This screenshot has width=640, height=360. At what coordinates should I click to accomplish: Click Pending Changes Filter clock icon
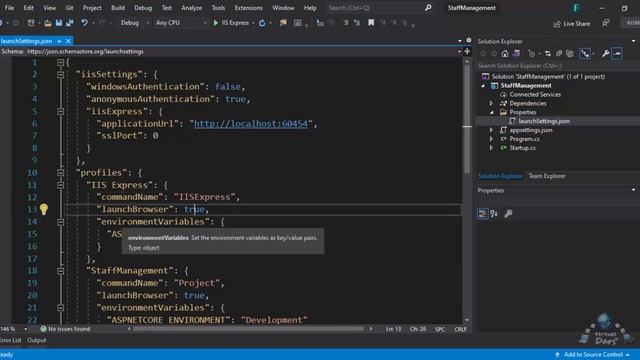pyautogui.click(x=531, y=53)
